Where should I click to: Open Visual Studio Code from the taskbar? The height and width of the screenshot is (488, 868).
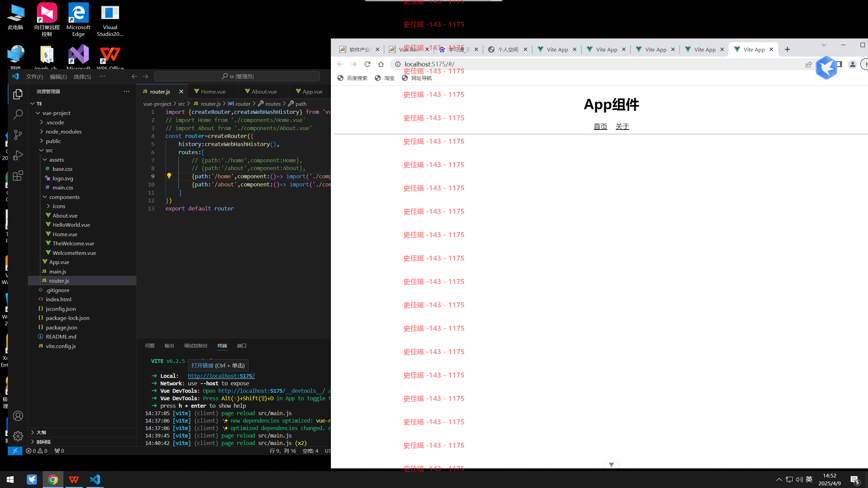click(x=95, y=480)
